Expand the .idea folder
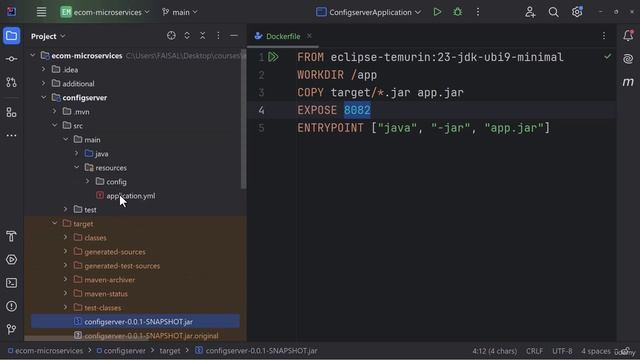Screen dimensions: 640x360 [x=44, y=70]
